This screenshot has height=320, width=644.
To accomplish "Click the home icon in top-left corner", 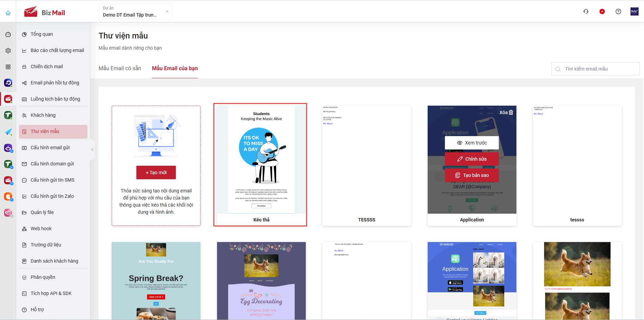I will [x=8, y=13].
